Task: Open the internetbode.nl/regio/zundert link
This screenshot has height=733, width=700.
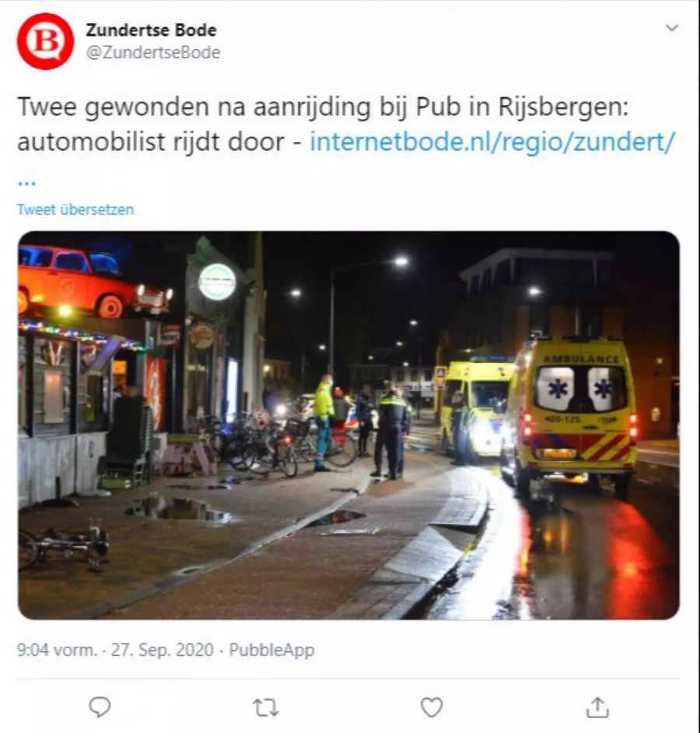Action: click(x=493, y=141)
